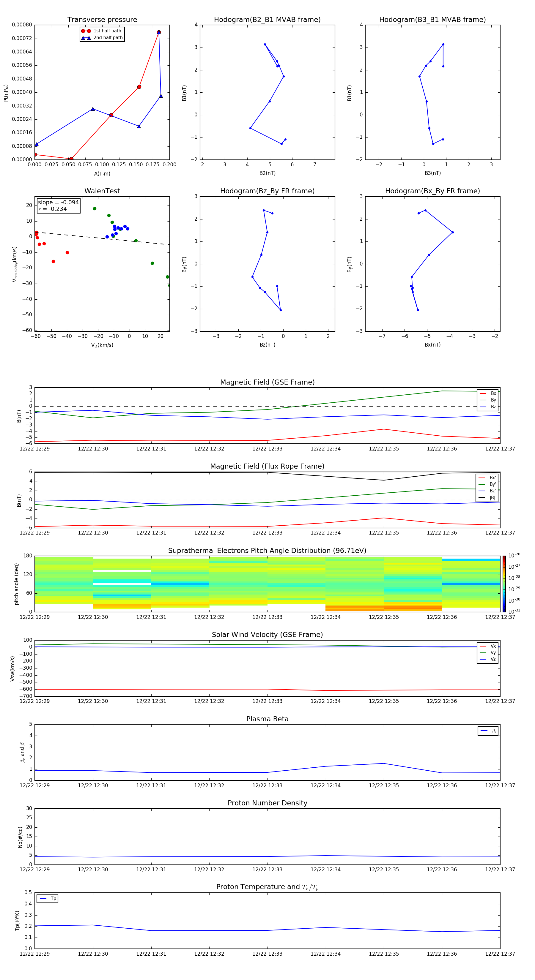The height and width of the screenshot is (980, 535).
Task: Click the pitch angle colorbar
Action: pyautogui.click(x=504, y=584)
